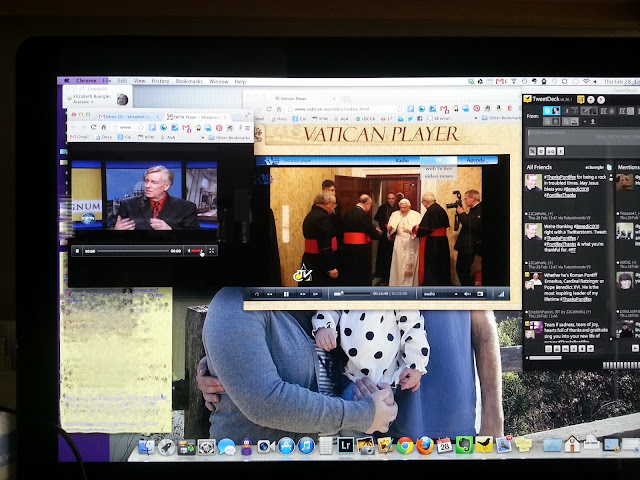This screenshot has height=480, width=640.
Task: Click the Vatican Player progress slider
Action: coord(351,294)
